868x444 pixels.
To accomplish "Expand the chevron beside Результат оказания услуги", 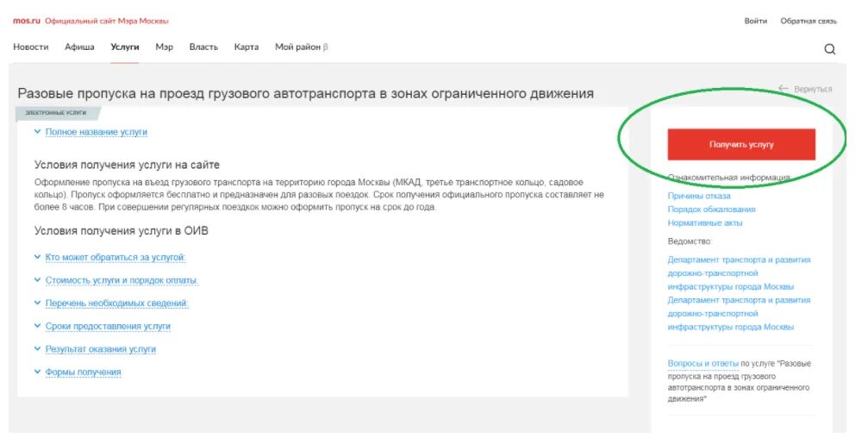I will [37, 349].
